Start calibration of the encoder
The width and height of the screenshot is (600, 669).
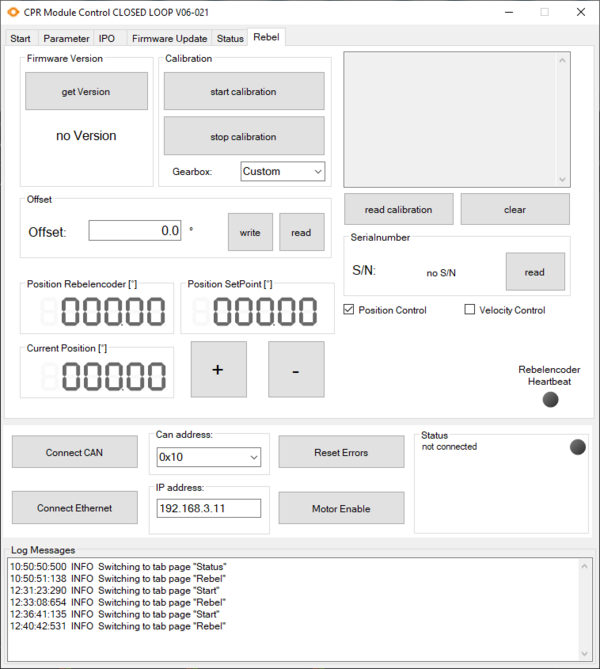pos(243,91)
